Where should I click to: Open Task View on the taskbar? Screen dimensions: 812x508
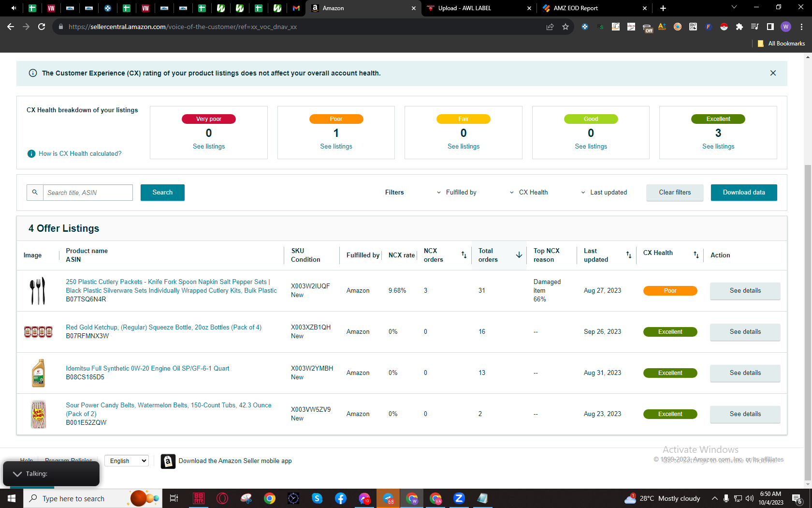[174, 498]
